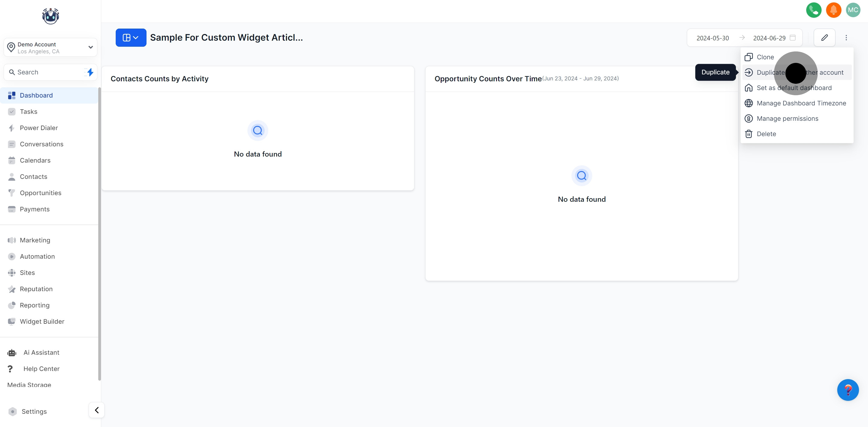Click the pencil edit dashboard icon
Viewport: 868px width, 427px height.
tap(824, 38)
